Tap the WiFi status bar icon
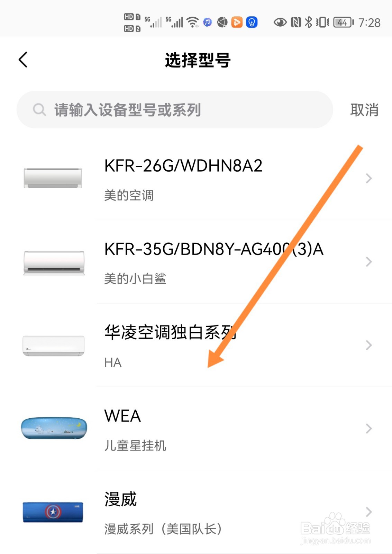This screenshot has height=554, width=392. tap(193, 23)
